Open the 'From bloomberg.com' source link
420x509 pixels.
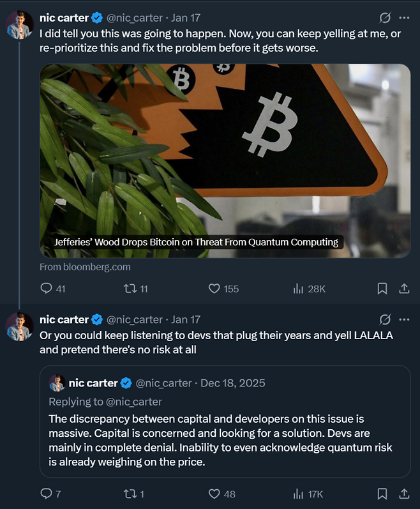(85, 267)
